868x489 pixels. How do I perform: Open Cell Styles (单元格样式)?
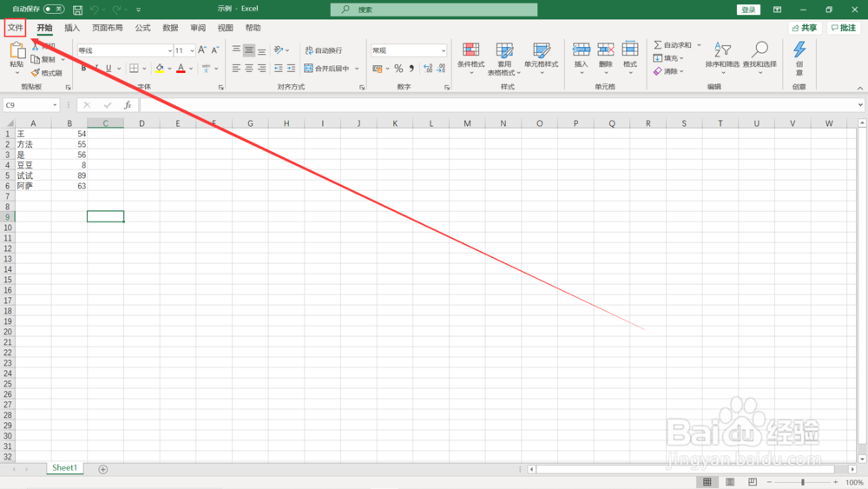click(542, 58)
